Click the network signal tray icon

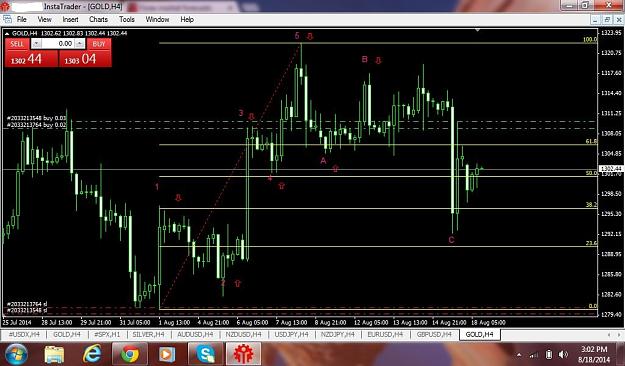coord(534,354)
